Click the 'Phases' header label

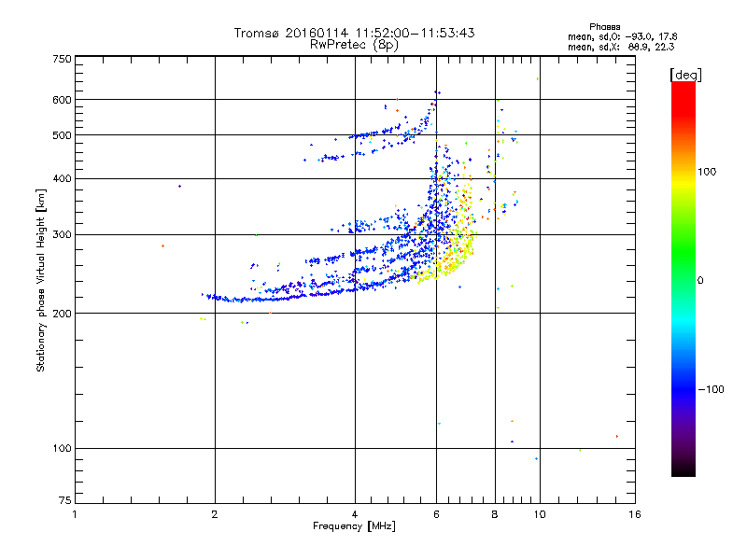click(604, 27)
